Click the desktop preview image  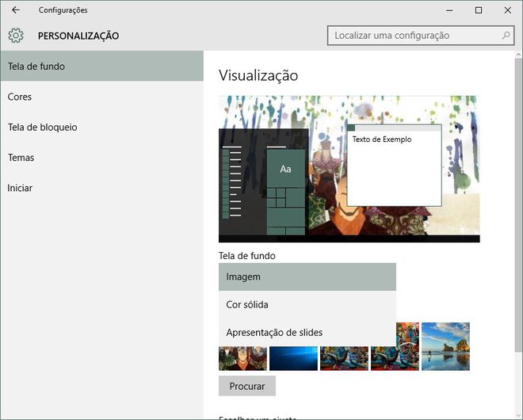pyautogui.click(x=349, y=169)
